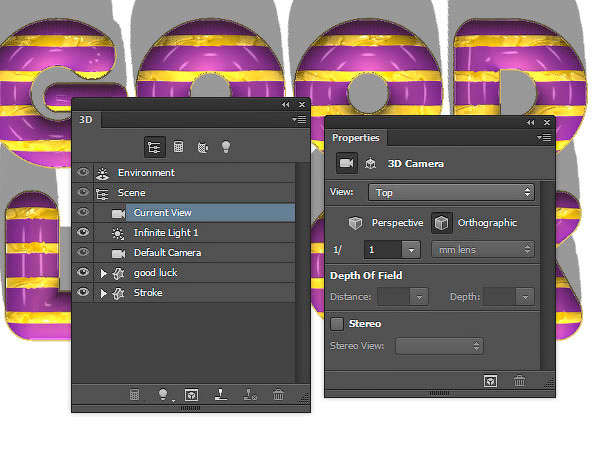
Task: Open the View dropdown showing Top
Action: tap(451, 192)
